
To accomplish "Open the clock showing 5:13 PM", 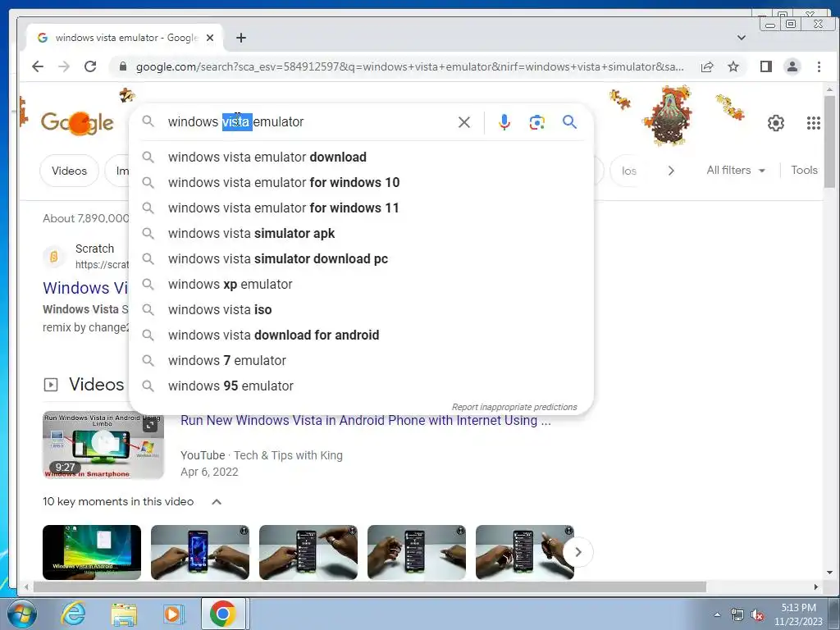I will tap(798, 614).
